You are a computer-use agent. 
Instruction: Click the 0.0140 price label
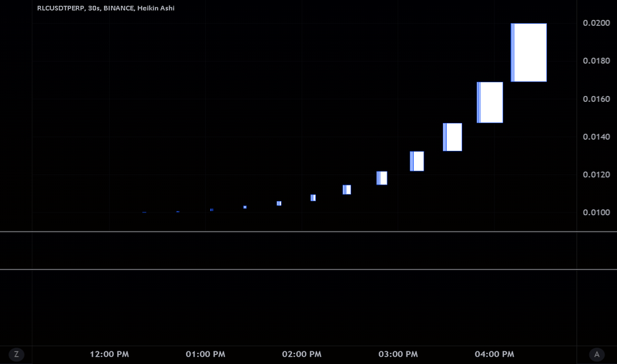(x=596, y=136)
